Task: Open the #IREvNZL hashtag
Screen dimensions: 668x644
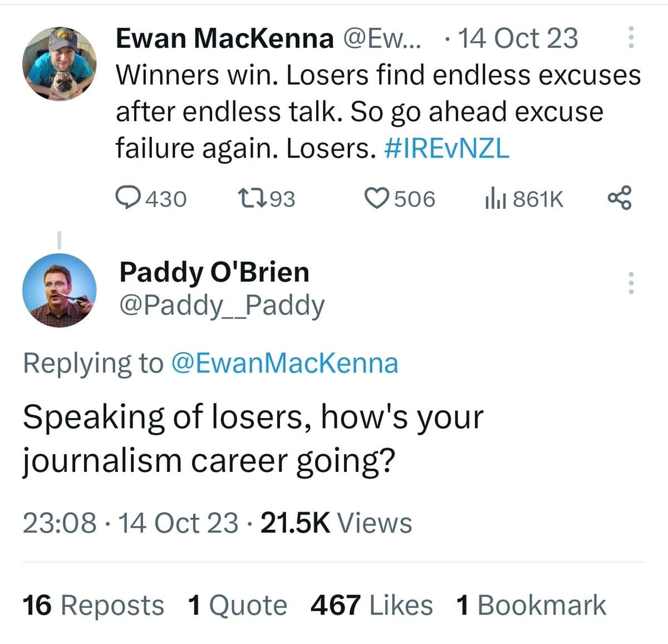Action: click(x=446, y=148)
